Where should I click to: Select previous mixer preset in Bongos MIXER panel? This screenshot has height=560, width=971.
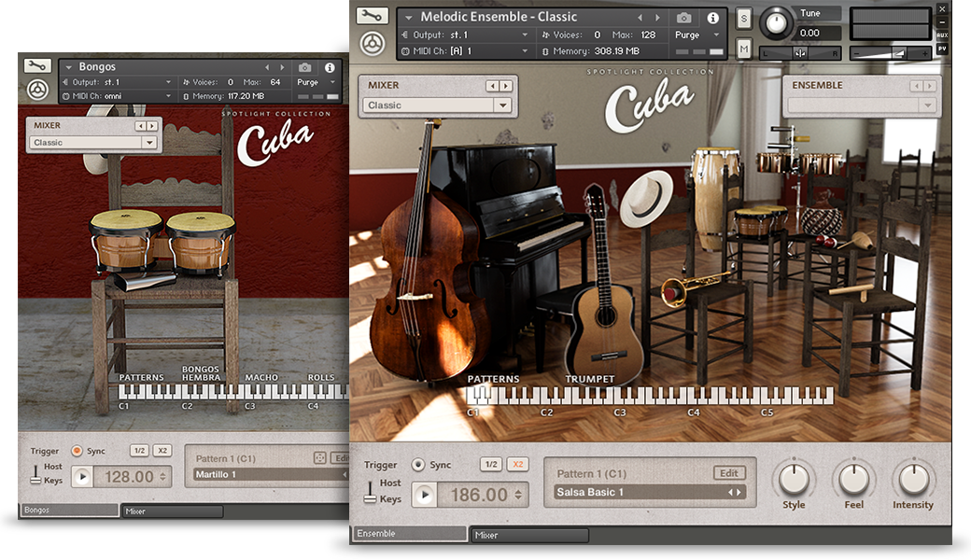[x=141, y=126]
